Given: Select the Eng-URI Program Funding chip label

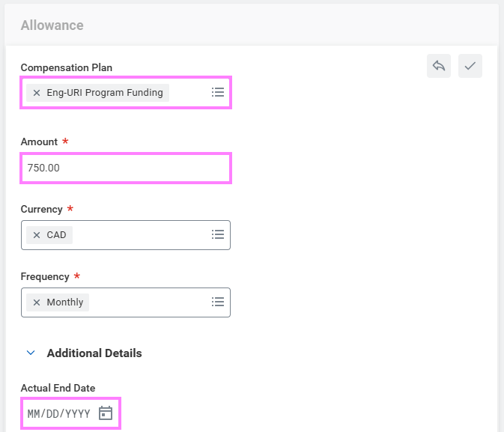Looking at the screenshot, I should pyautogui.click(x=105, y=93).
